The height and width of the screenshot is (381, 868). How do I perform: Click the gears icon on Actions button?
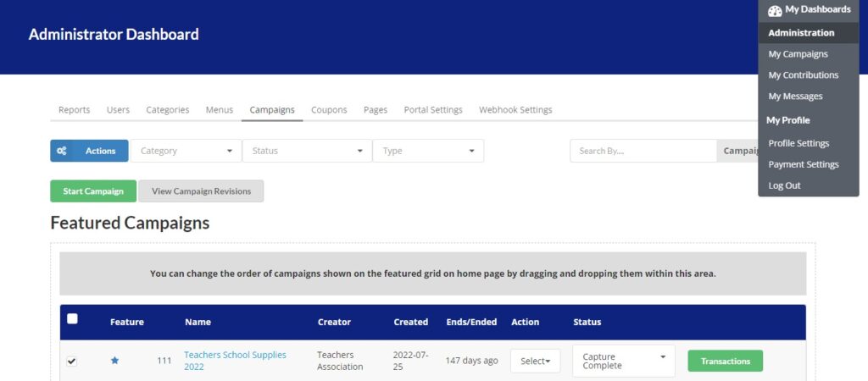click(62, 151)
